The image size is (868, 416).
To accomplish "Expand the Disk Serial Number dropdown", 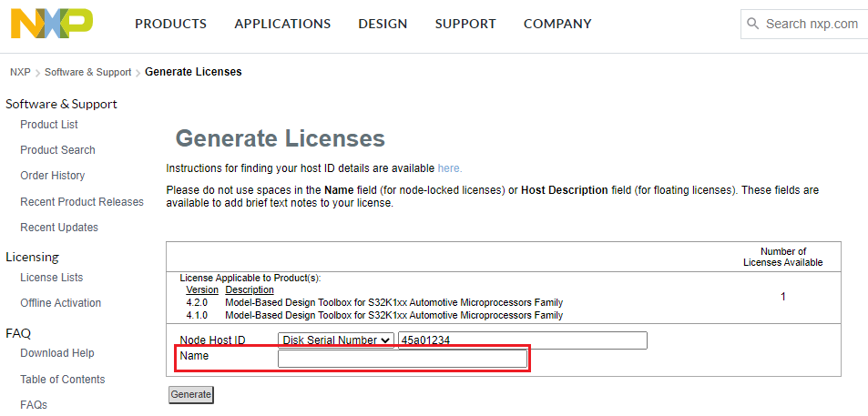I will tap(337, 340).
